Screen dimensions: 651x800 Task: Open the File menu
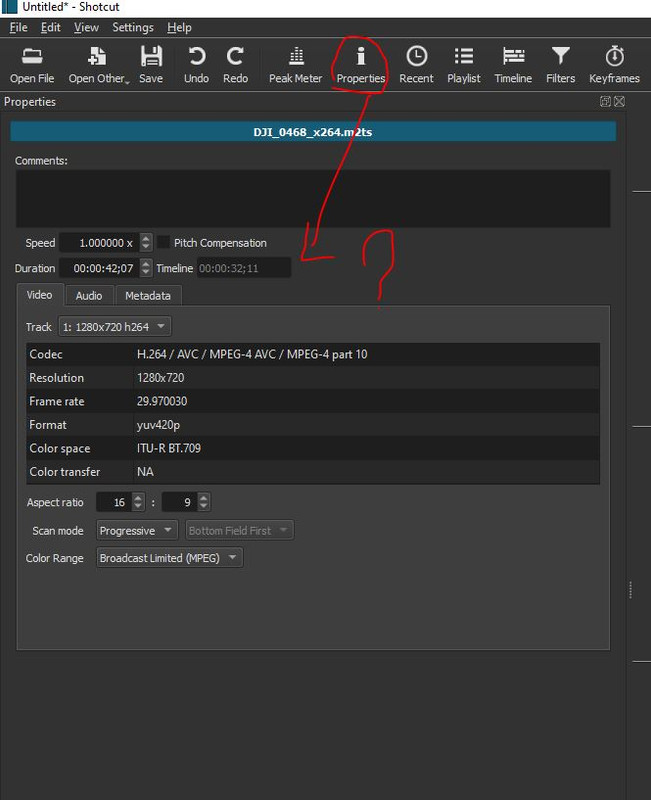point(18,28)
